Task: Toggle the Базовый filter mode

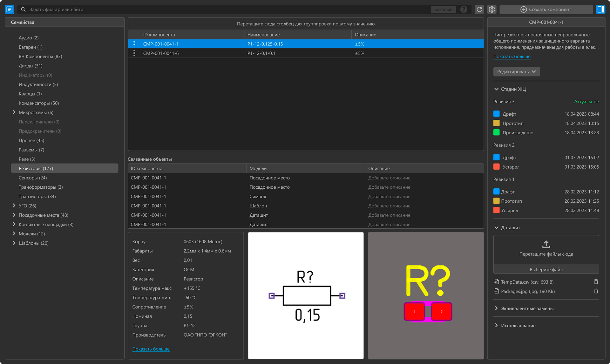Action: [x=443, y=10]
